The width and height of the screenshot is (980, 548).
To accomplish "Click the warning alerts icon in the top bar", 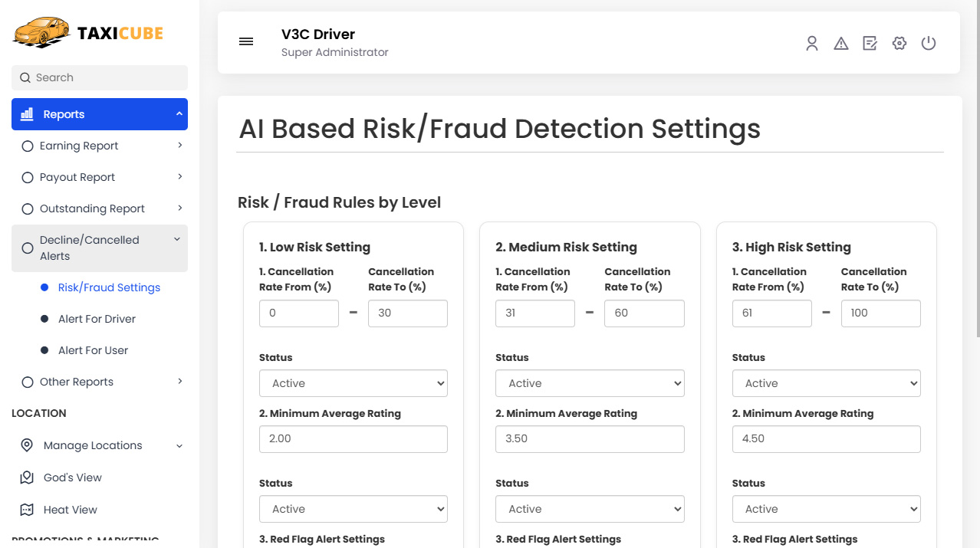I will point(840,43).
